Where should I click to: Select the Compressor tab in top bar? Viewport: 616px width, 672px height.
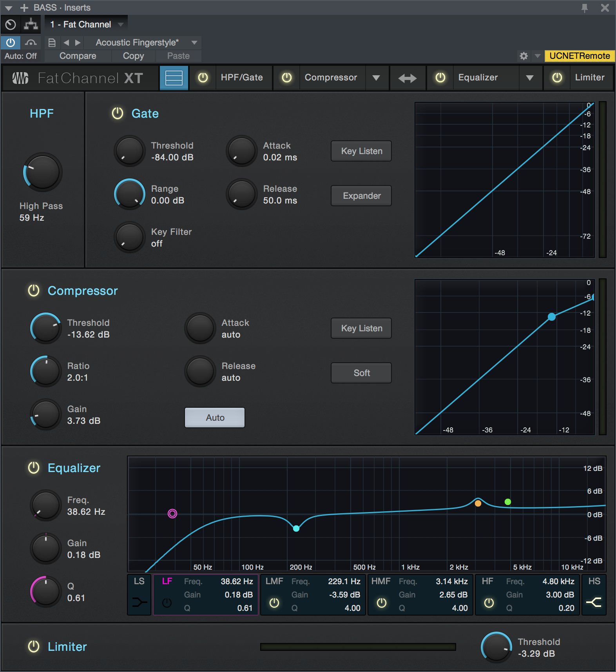(331, 78)
